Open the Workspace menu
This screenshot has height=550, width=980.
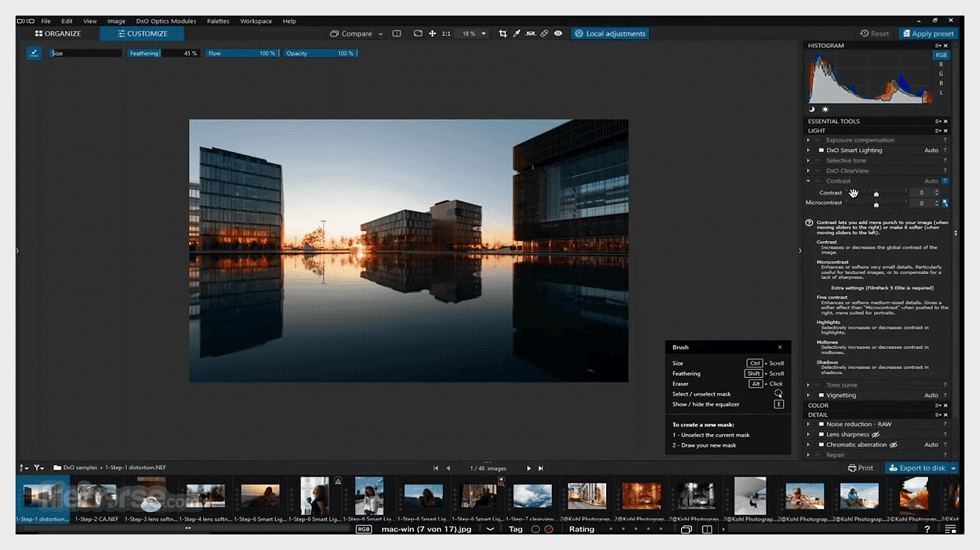(x=256, y=21)
